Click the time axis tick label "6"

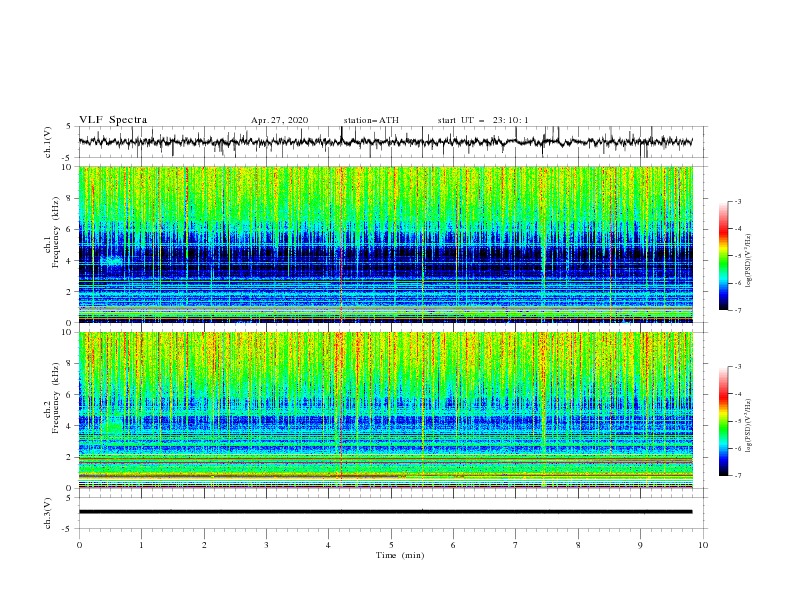(x=453, y=545)
